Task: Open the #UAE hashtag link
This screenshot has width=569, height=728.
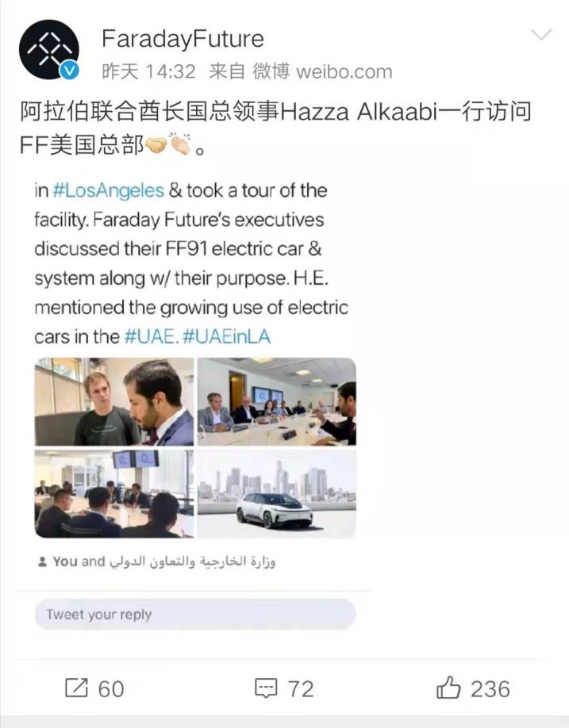Action: pyautogui.click(x=151, y=336)
